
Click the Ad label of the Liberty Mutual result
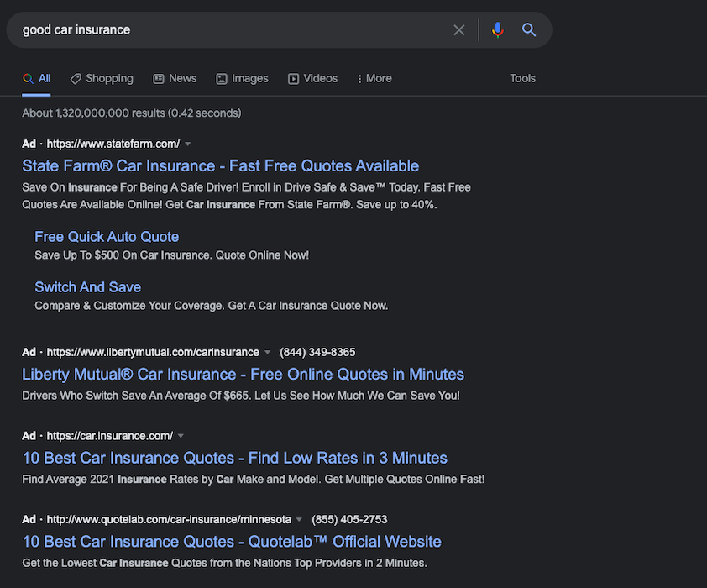click(29, 352)
